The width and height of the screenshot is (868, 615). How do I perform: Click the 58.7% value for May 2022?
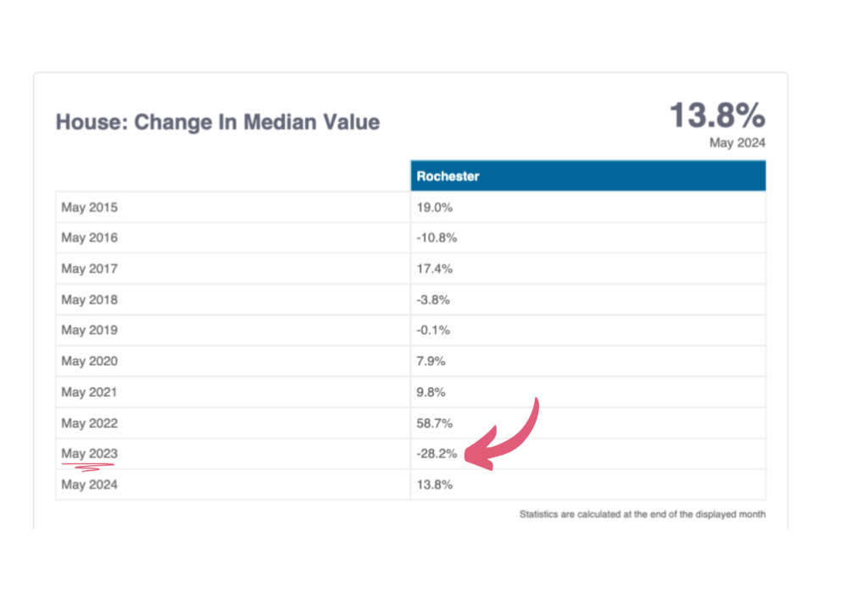point(433,424)
